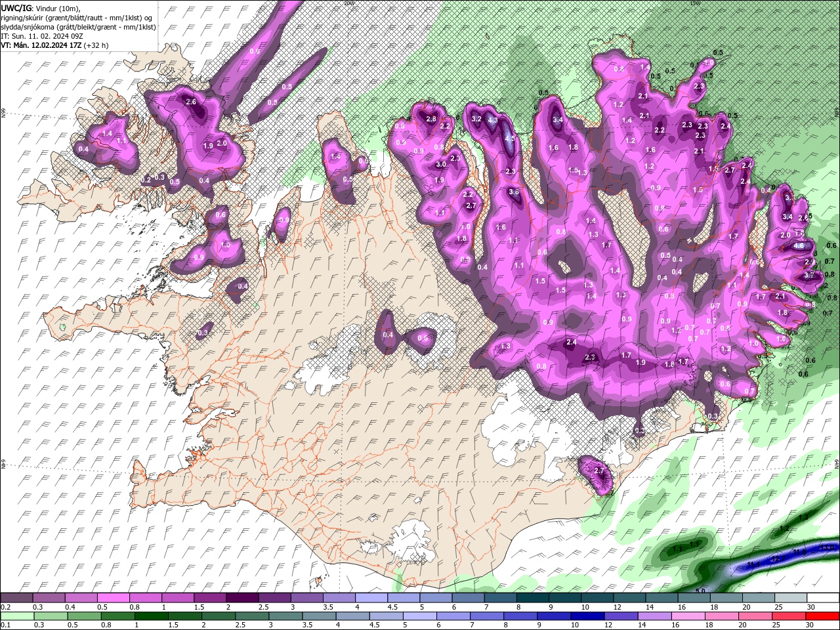Click the 'IT: Sun. 11. 02. 2024 09Z' line
The width and height of the screenshot is (840, 630).
tap(42, 36)
